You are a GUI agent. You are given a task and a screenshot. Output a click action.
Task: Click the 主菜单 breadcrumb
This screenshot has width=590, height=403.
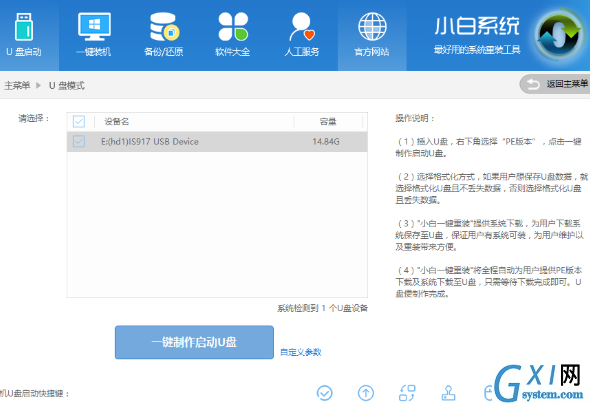[17, 85]
